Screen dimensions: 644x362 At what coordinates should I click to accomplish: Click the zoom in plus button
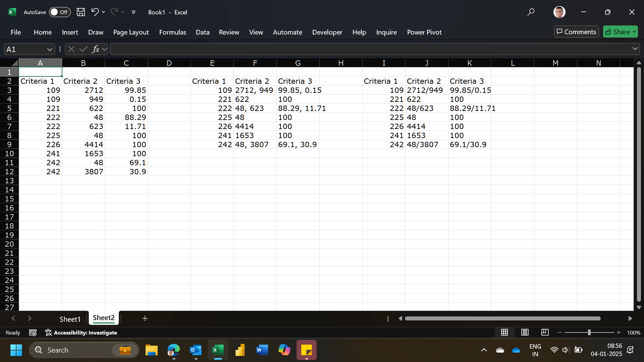[x=619, y=333]
